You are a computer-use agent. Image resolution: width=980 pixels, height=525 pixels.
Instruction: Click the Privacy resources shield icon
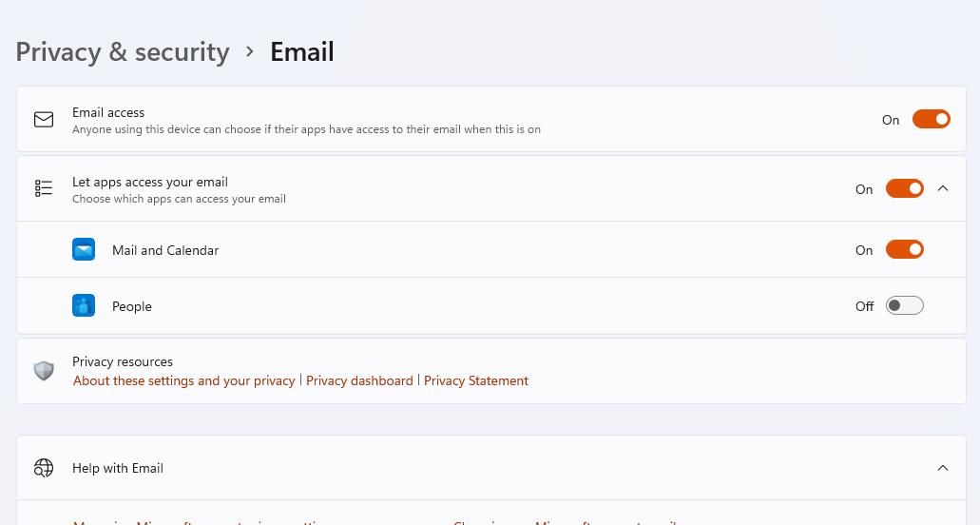44,371
